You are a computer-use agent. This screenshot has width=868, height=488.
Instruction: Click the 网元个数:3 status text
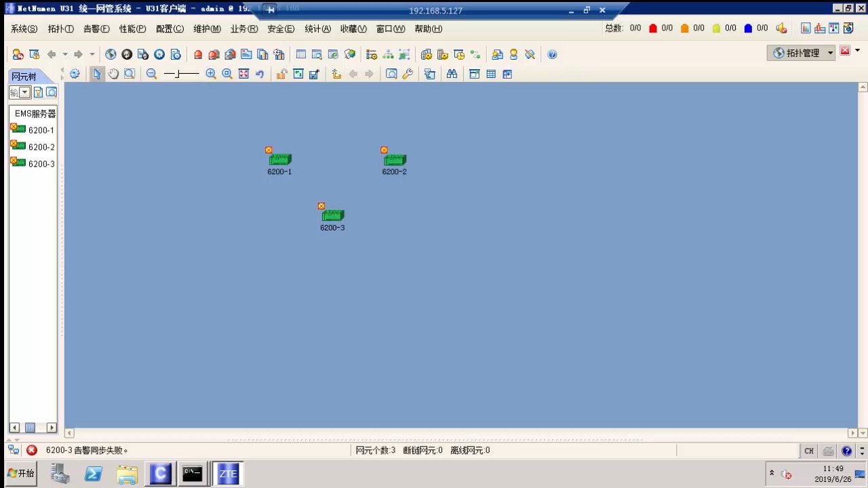point(376,450)
